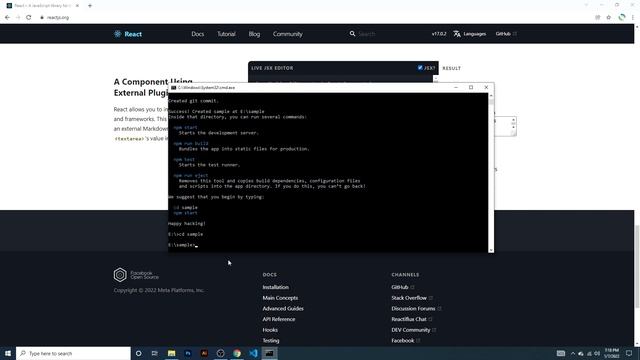The width and height of the screenshot is (640, 360).
Task: Click the Facebook Open Source logo
Action: (x=136, y=275)
